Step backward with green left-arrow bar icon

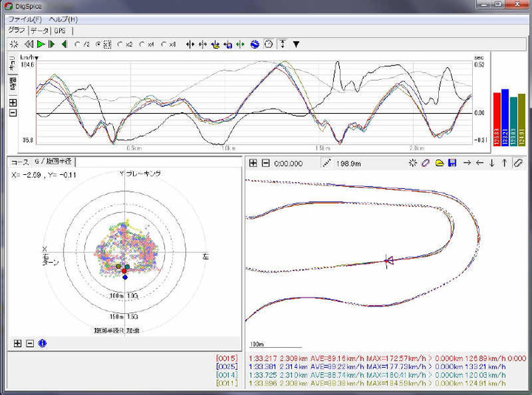[64, 44]
